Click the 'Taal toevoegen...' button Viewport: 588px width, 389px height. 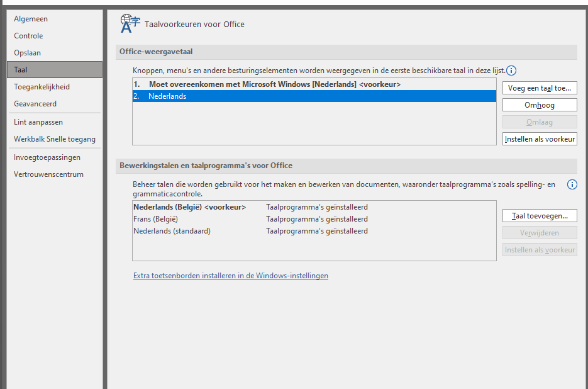pos(540,216)
